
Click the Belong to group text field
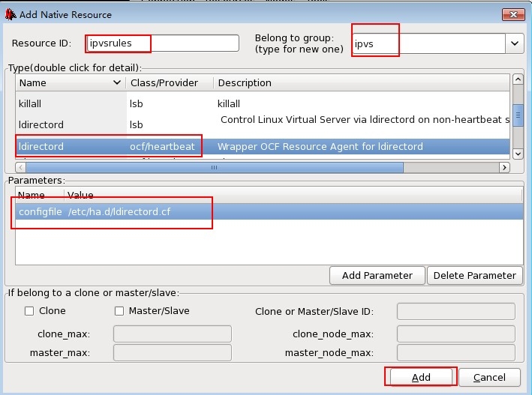click(x=429, y=43)
